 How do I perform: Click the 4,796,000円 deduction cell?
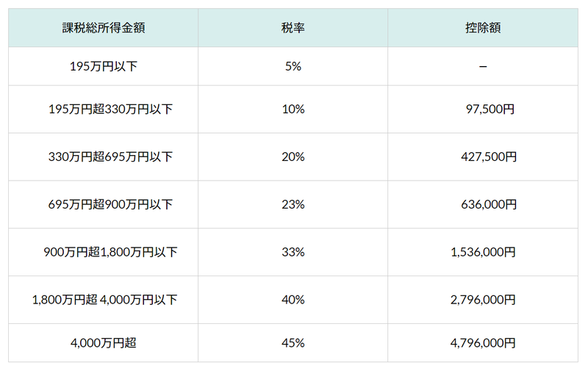tap(483, 343)
